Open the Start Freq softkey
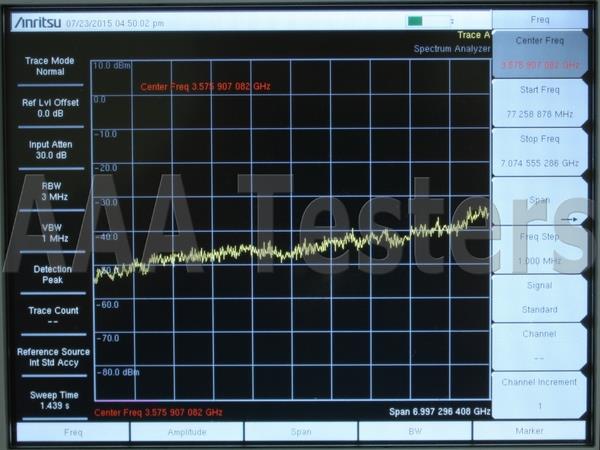 (540, 102)
